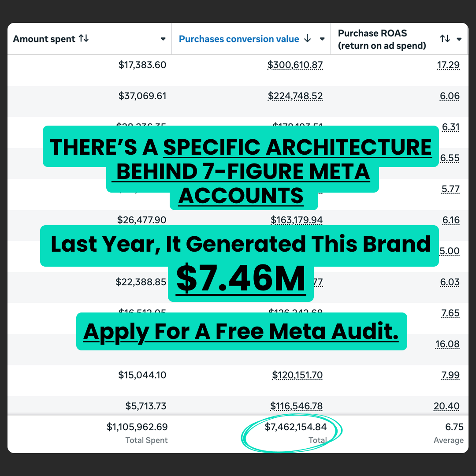Open ROAS value 6.16
This screenshot has width=476, height=476.
[x=451, y=220]
